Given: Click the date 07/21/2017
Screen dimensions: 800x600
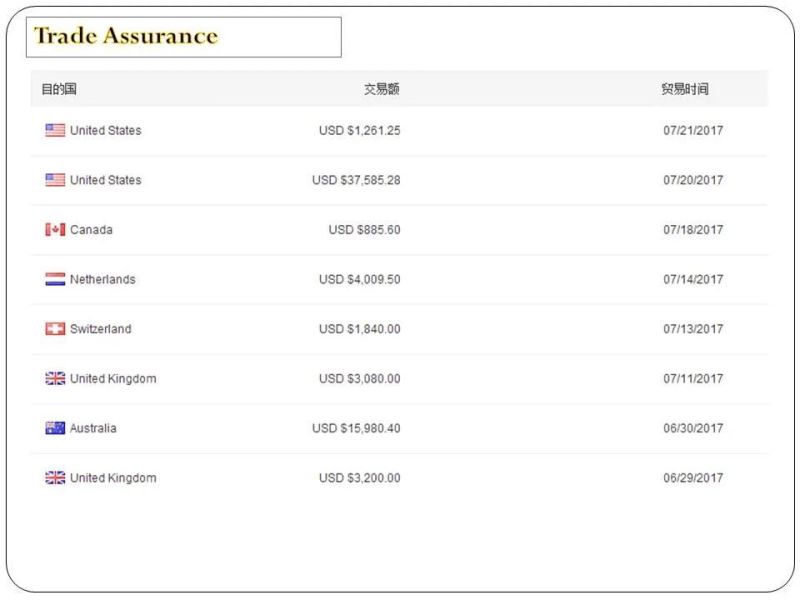Looking at the screenshot, I should click(x=693, y=130).
